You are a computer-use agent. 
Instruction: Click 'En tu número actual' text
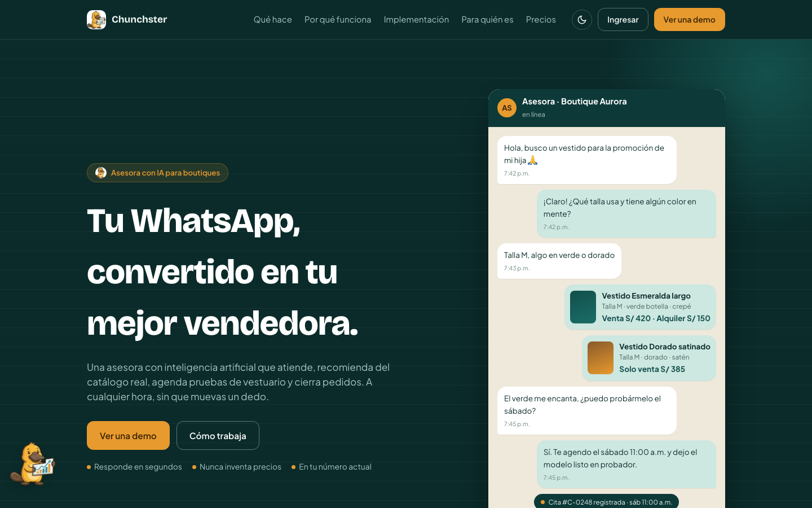(x=335, y=467)
